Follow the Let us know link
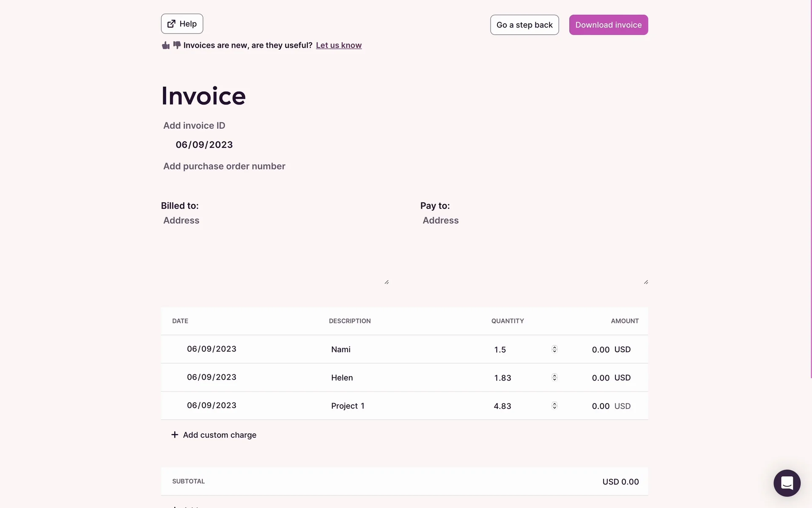812x508 pixels. pyautogui.click(x=338, y=45)
